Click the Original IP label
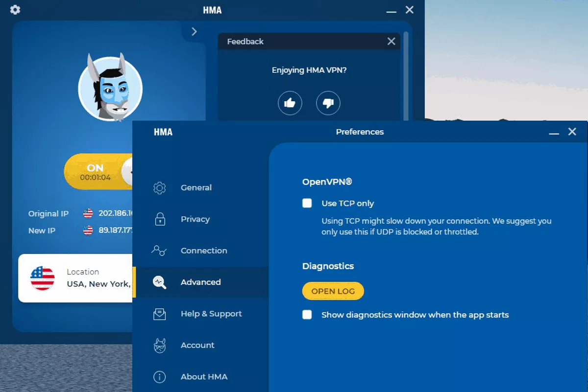 49,214
